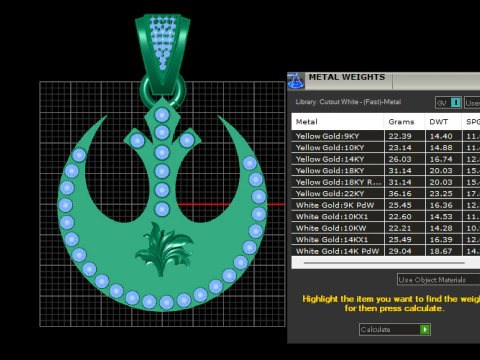Click the Metal Weights scale icon

coord(296,81)
